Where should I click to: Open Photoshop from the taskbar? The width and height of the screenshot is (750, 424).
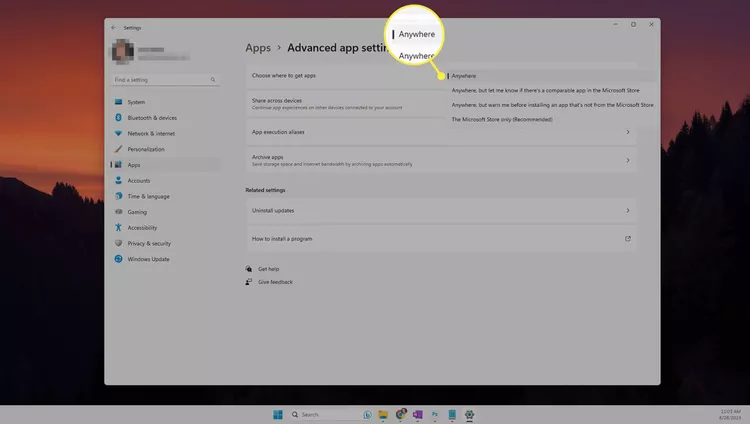click(x=435, y=414)
